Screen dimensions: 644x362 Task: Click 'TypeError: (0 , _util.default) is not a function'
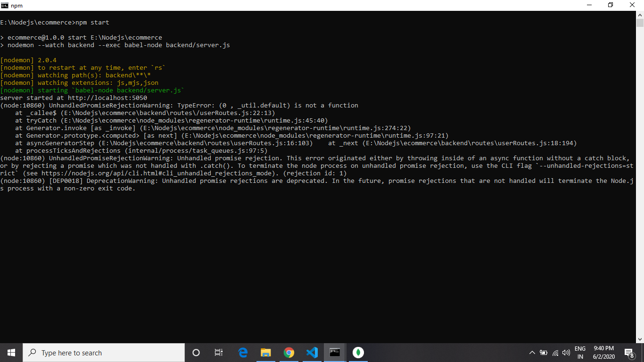pyautogui.click(x=268, y=105)
